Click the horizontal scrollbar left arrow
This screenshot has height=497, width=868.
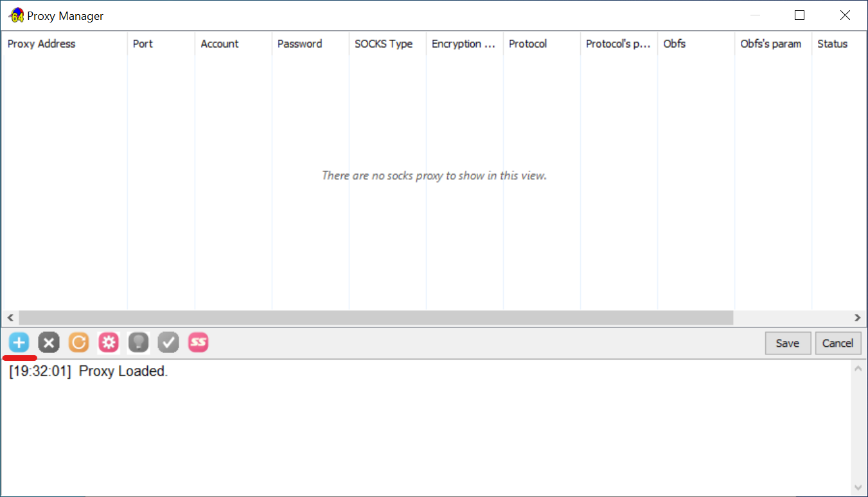pos(10,318)
